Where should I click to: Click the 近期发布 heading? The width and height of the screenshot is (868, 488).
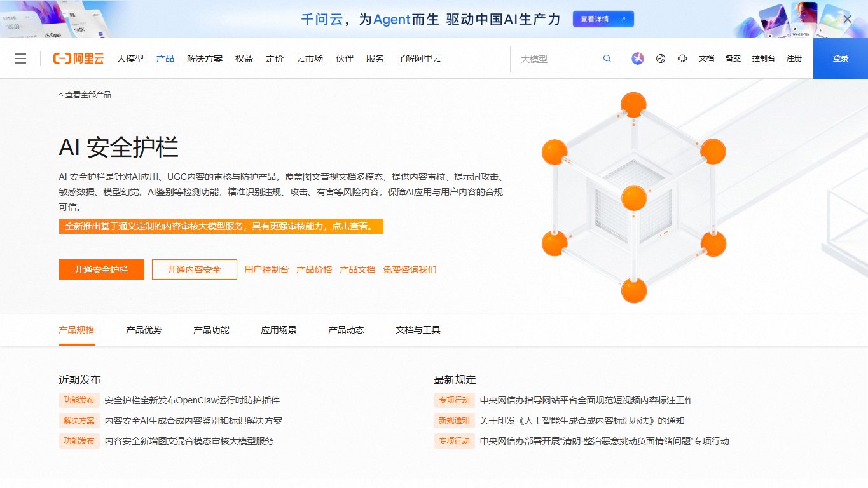tap(80, 380)
